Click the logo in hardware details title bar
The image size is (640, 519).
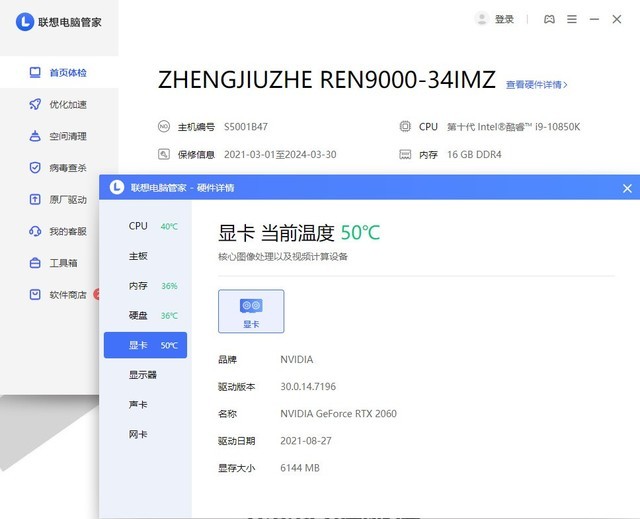(117, 187)
